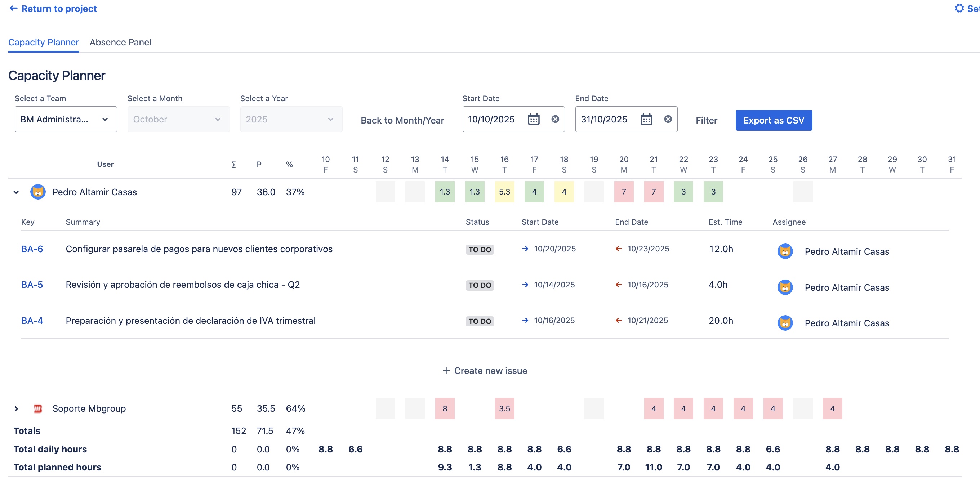Click the '10/14/2025' start date on BA-5
Image resolution: width=980 pixels, height=487 pixels.
[554, 285]
